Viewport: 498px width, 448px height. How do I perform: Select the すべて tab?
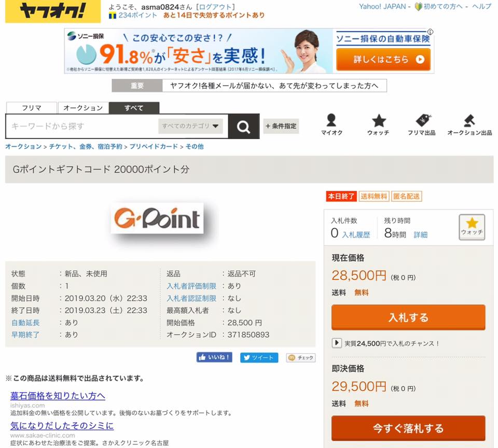tap(134, 108)
